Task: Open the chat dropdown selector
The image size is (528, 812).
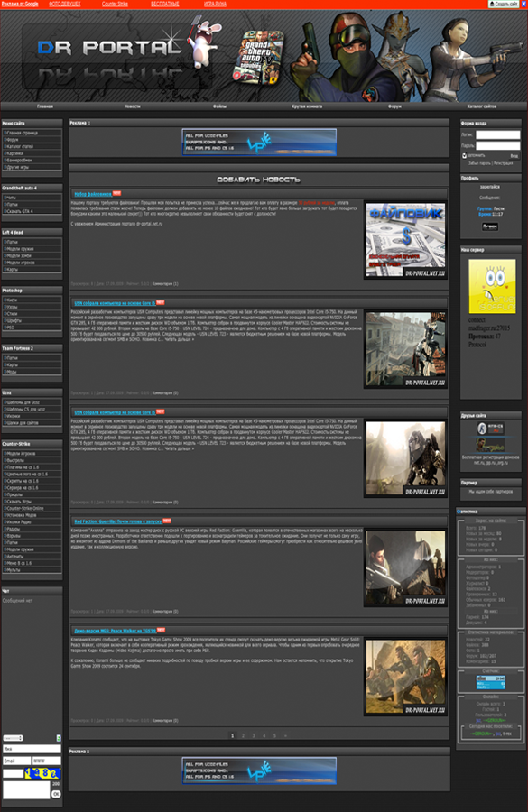Action: (13, 738)
